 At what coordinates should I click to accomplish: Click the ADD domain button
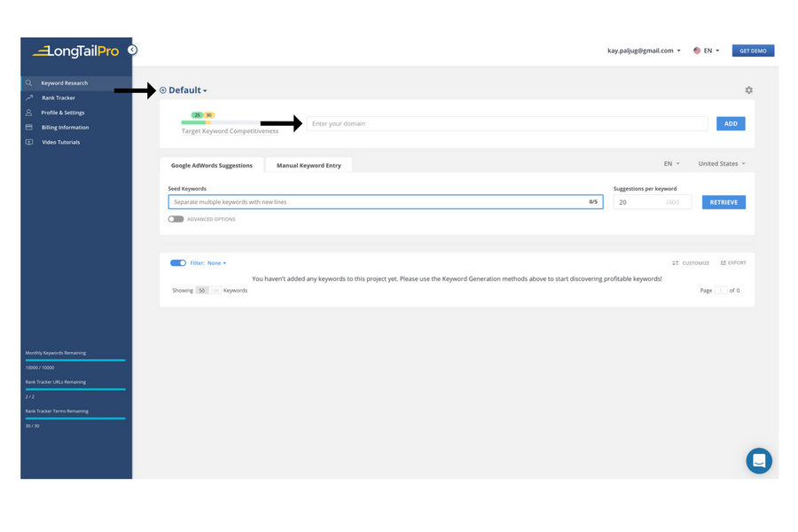click(731, 124)
